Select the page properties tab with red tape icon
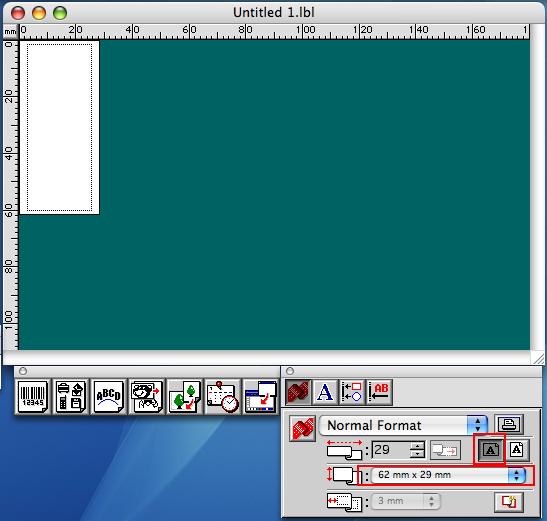This screenshot has width=547, height=521. pos(298,392)
